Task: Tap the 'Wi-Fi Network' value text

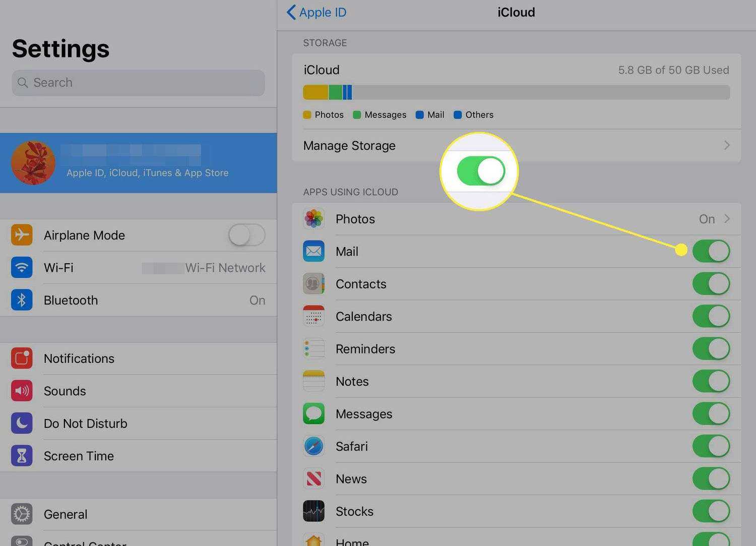Action: (x=225, y=268)
